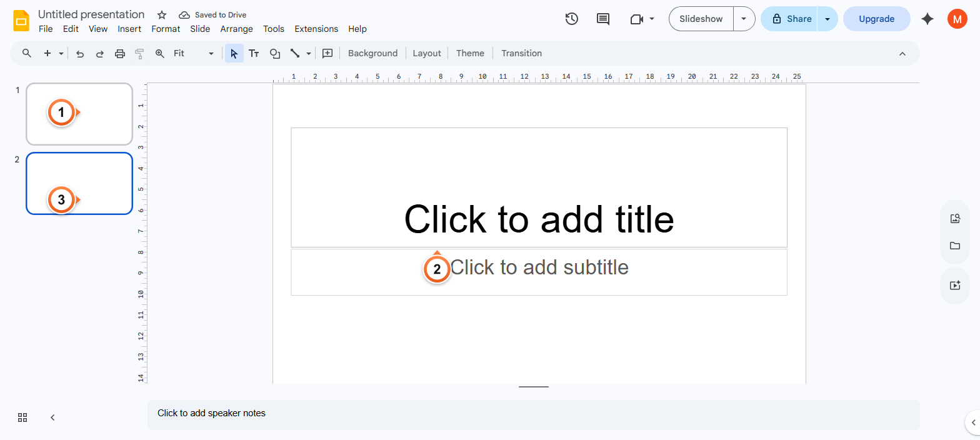Redo the last action

[x=100, y=54]
